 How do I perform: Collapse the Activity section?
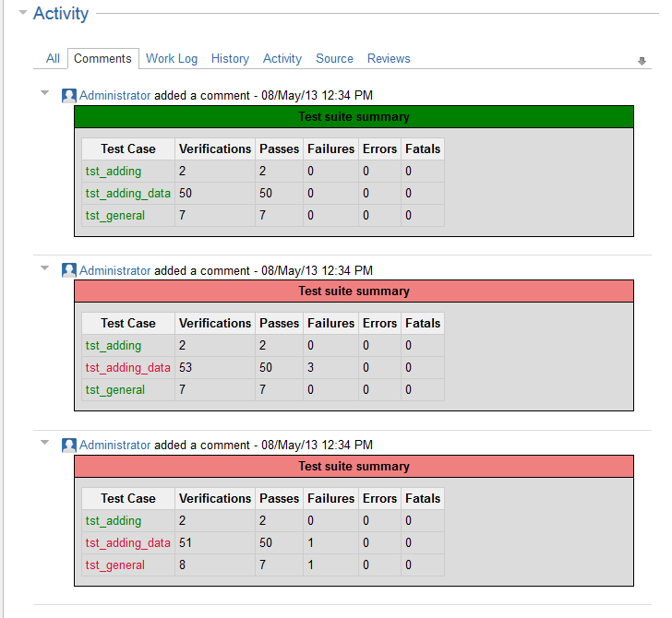tap(23, 13)
